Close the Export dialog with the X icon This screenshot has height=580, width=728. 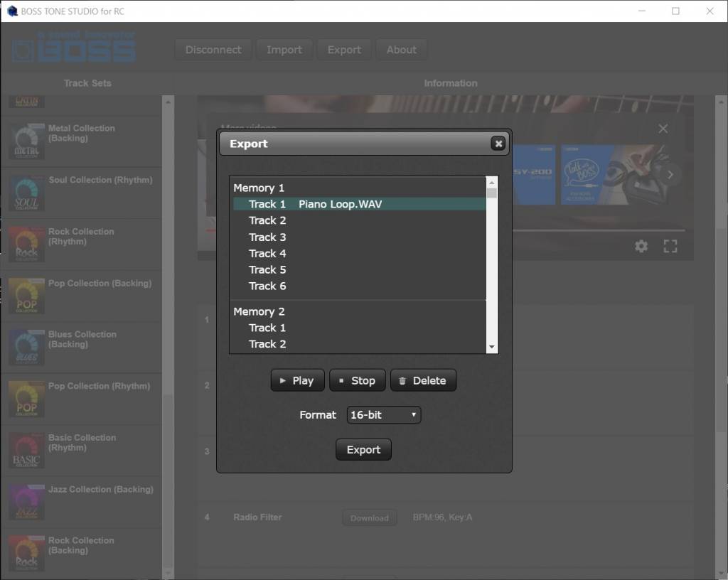[498, 144]
